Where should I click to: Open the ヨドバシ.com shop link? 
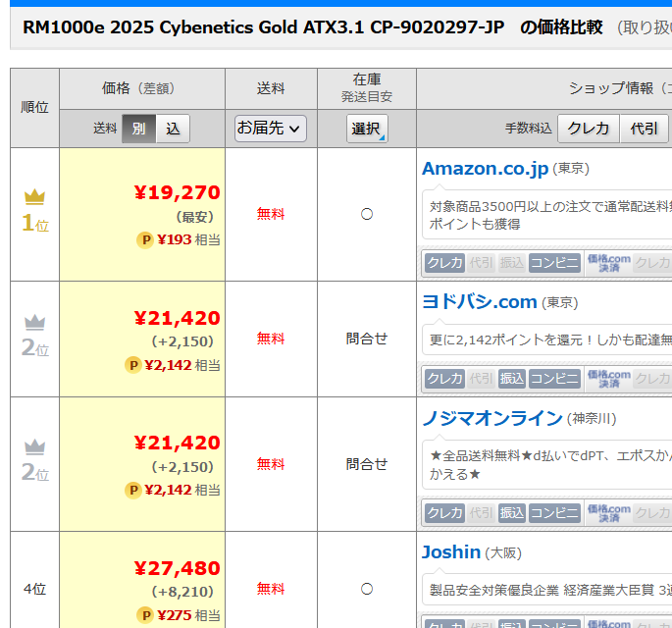(x=480, y=302)
